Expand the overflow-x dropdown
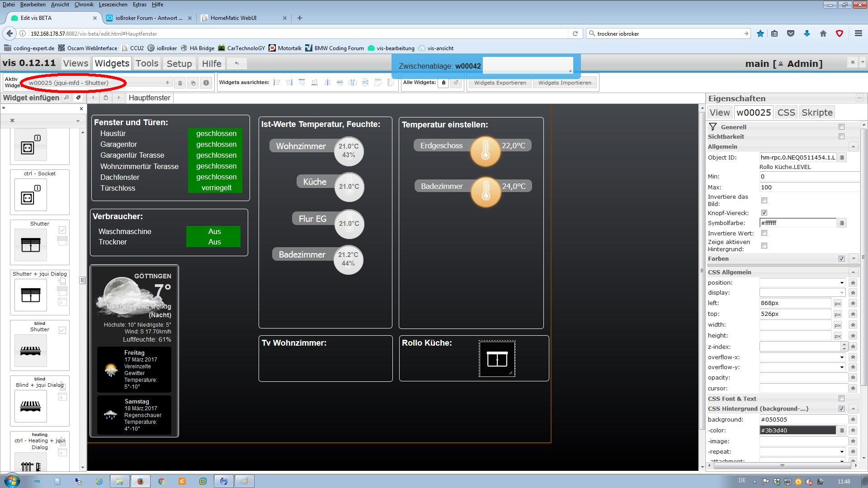Viewport: 868px width, 488px height. [x=802, y=357]
